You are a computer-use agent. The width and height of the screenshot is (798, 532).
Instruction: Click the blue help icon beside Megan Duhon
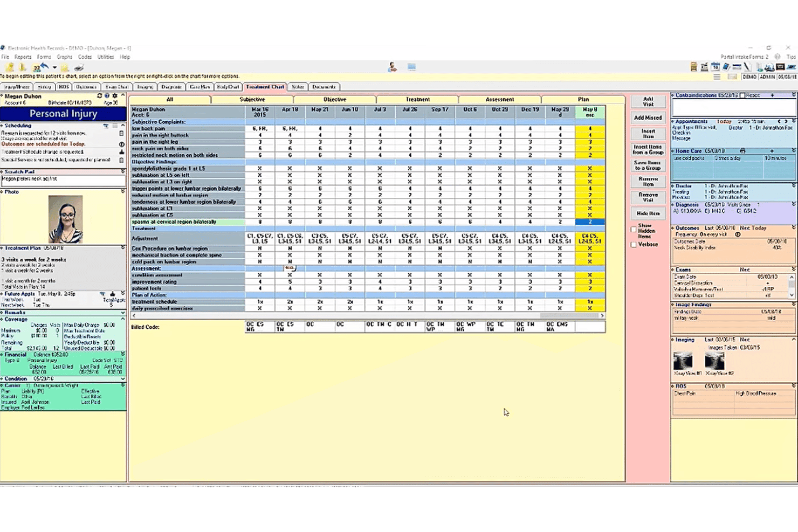(107, 96)
